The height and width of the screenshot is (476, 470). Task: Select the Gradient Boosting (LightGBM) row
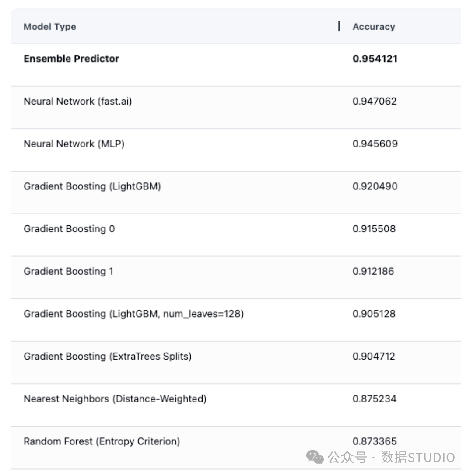(236, 192)
